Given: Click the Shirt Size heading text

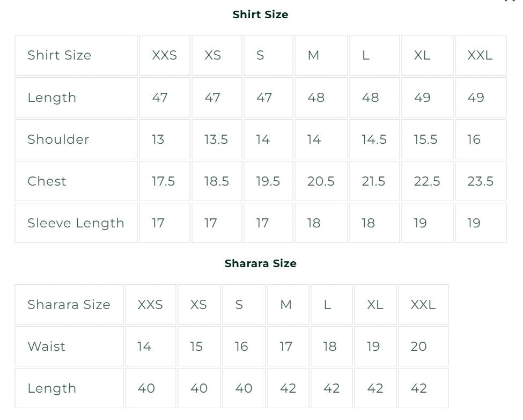Looking at the screenshot, I should (260, 14).
